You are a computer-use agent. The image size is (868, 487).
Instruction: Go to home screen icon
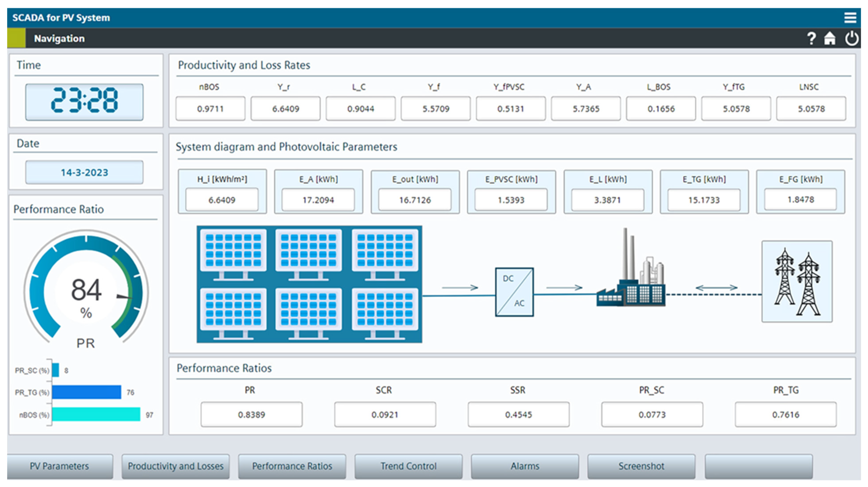(830, 38)
